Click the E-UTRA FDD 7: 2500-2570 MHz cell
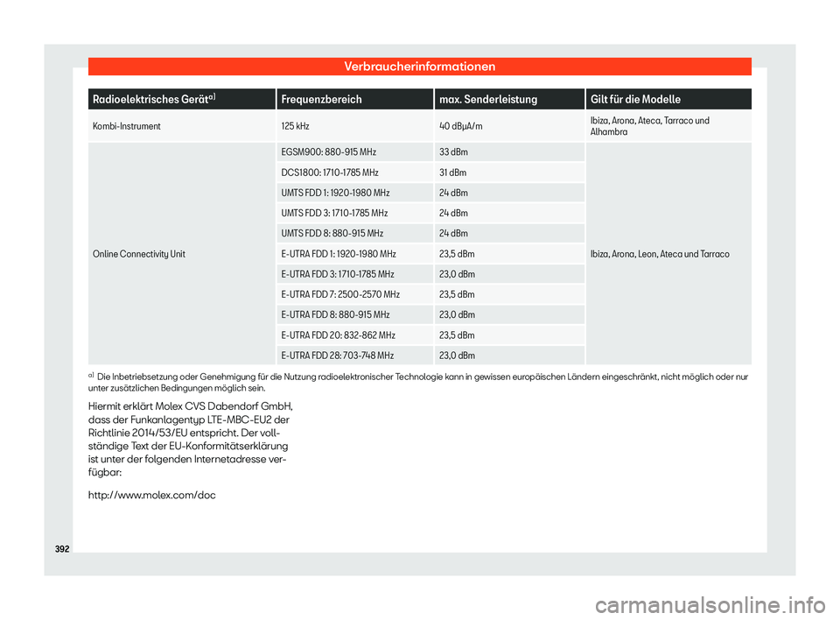This screenshot has height=620, width=840. point(354,294)
